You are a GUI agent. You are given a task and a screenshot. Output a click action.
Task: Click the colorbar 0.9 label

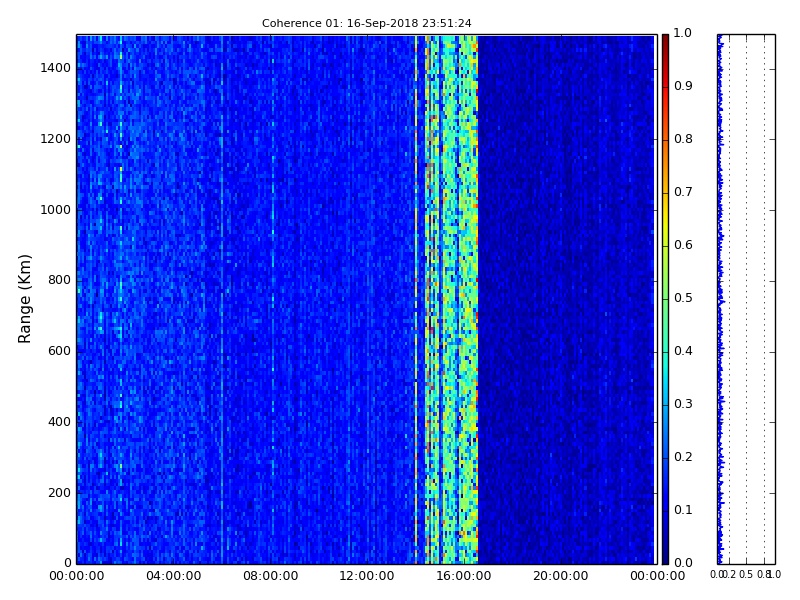[683, 86]
